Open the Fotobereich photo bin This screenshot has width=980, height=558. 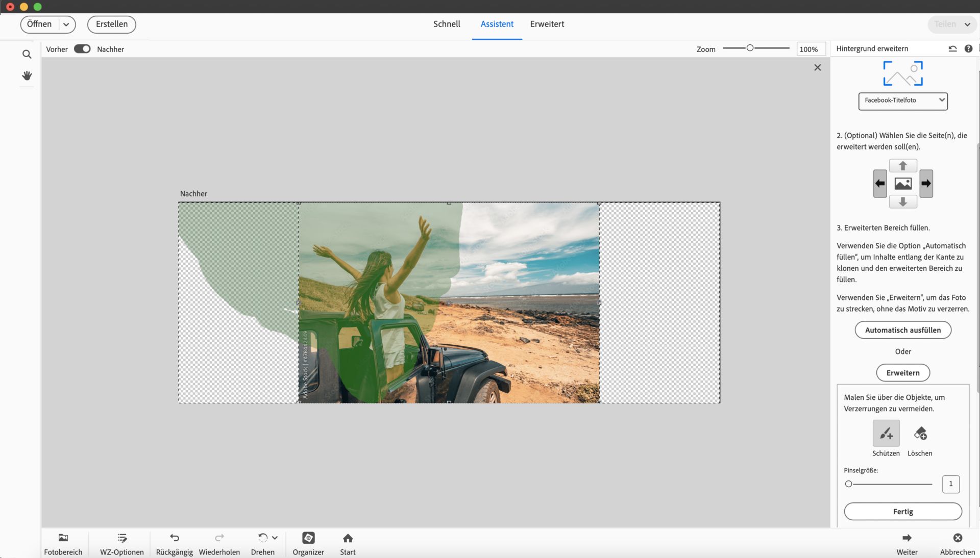tap(63, 544)
